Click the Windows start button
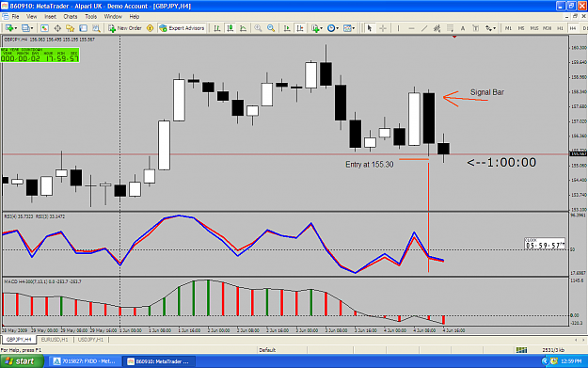The height and width of the screenshot is (368, 588). pyautogui.click(x=22, y=361)
